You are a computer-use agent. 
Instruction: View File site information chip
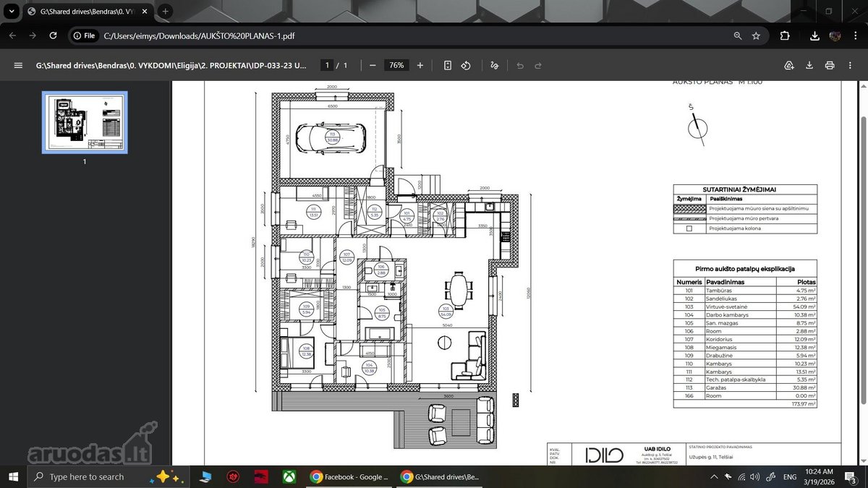(x=84, y=35)
